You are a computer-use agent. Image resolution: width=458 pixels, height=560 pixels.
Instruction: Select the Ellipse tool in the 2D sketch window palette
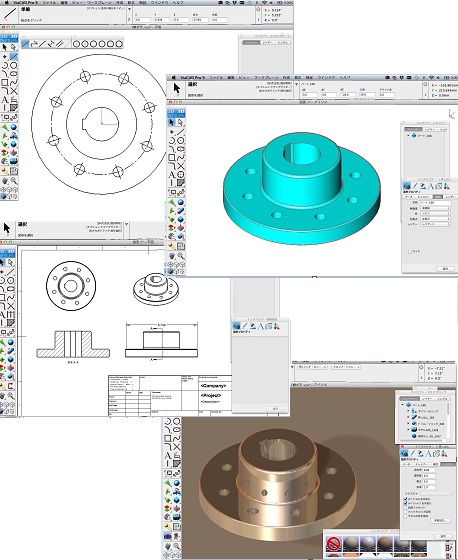click(x=14, y=74)
